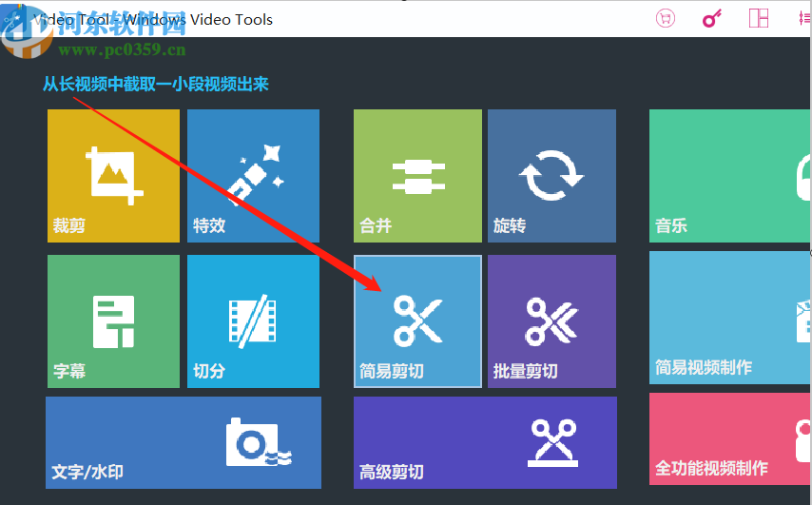Screen dimensions: 812x505
Task: Open the 简易视频制作 tile
Action: point(730,318)
